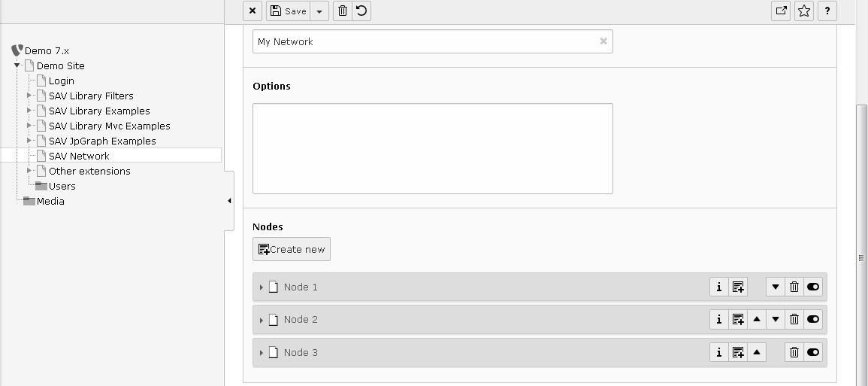
Task: Expand SAV Library Filters tree node
Action: click(29, 96)
